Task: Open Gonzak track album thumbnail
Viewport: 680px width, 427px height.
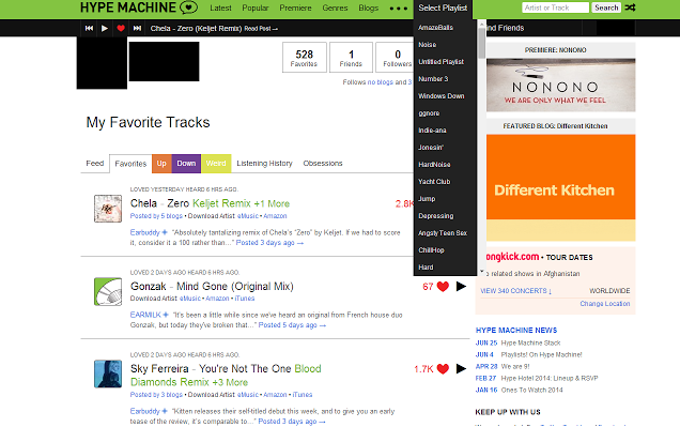Action: point(108,291)
